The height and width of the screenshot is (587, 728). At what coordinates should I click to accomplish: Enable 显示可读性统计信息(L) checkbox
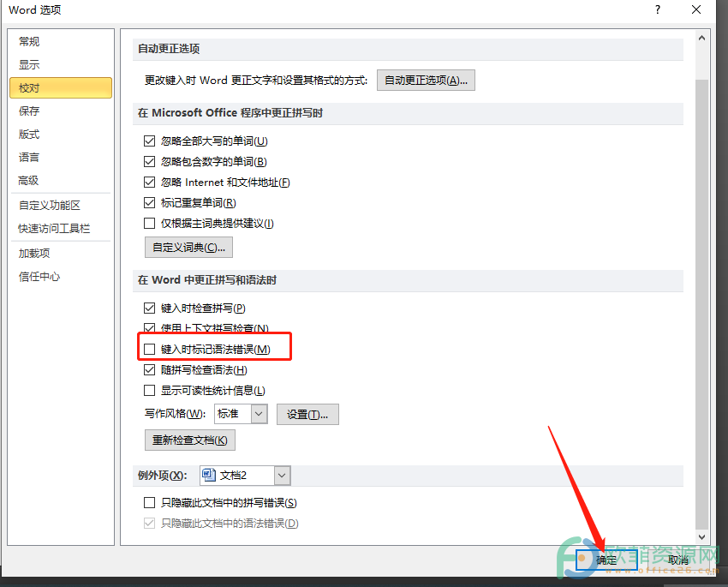pos(150,391)
